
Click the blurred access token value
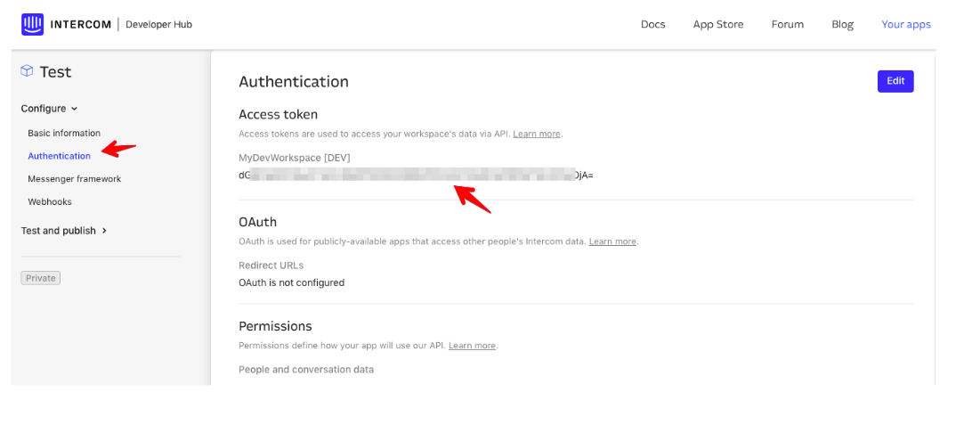(416, 176)
